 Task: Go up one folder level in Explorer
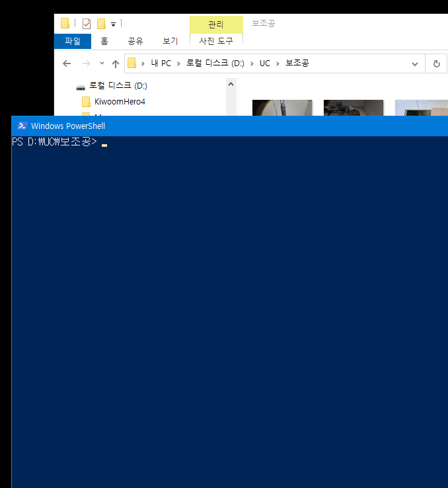click(116, 63)
